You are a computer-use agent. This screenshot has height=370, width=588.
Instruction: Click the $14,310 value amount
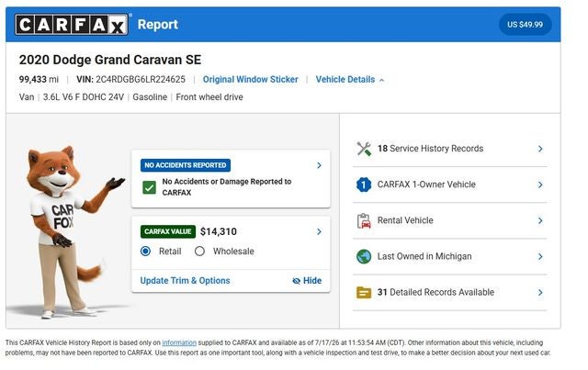pos(219,231)
